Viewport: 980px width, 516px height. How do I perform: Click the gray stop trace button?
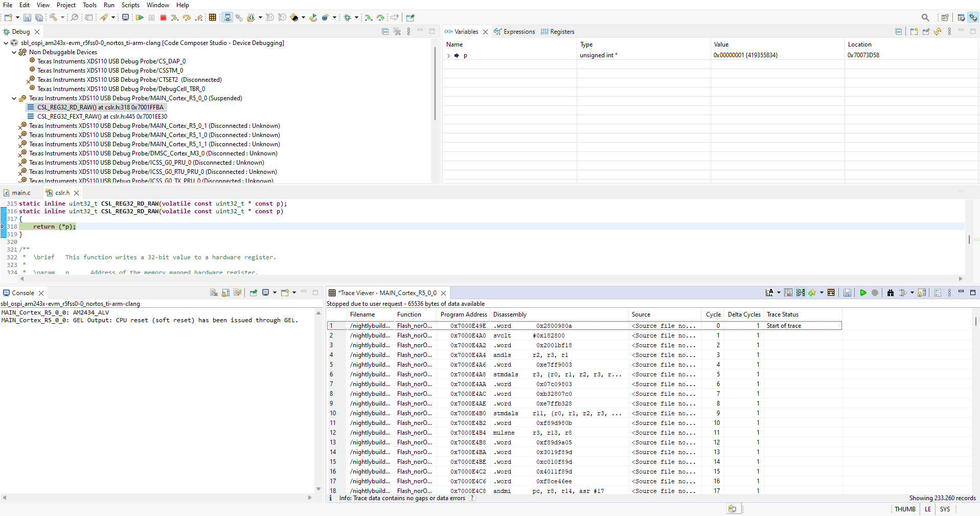[875, 293]
